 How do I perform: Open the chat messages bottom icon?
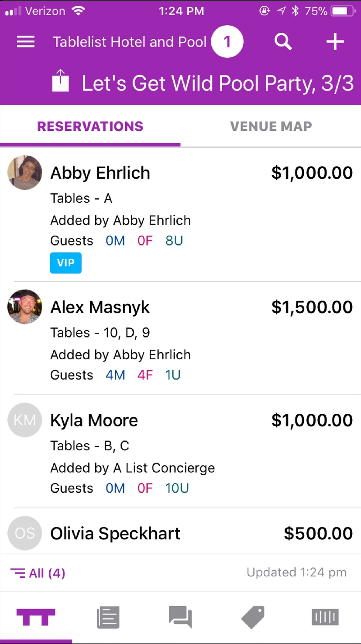[180, 617]
